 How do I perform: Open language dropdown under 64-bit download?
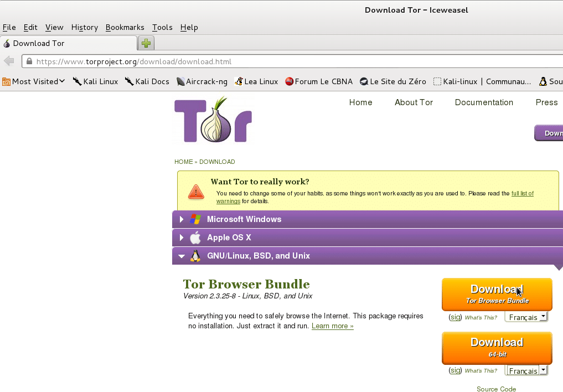click(526, 370)
